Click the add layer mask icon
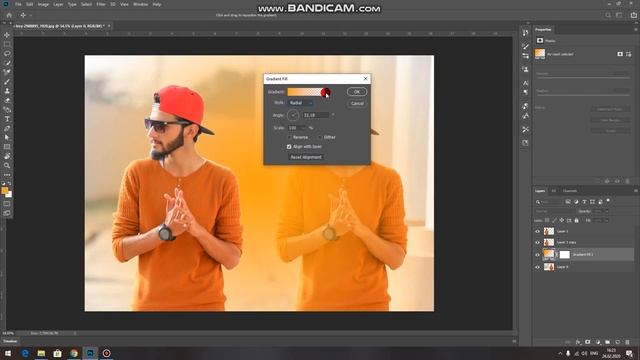 [x=588, y=342]
